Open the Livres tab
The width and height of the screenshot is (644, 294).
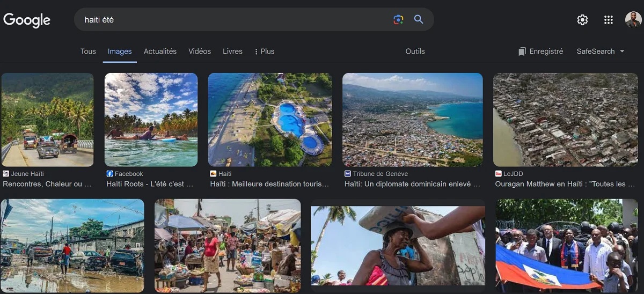[232, 52]
